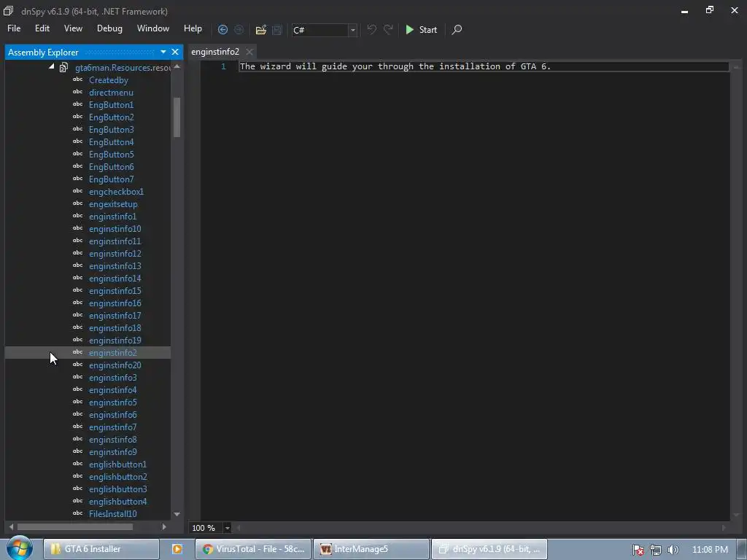The height and width of the screenshot is (560, 747).
Task: Open the Debug menu
Action: [x=109, y=28]
